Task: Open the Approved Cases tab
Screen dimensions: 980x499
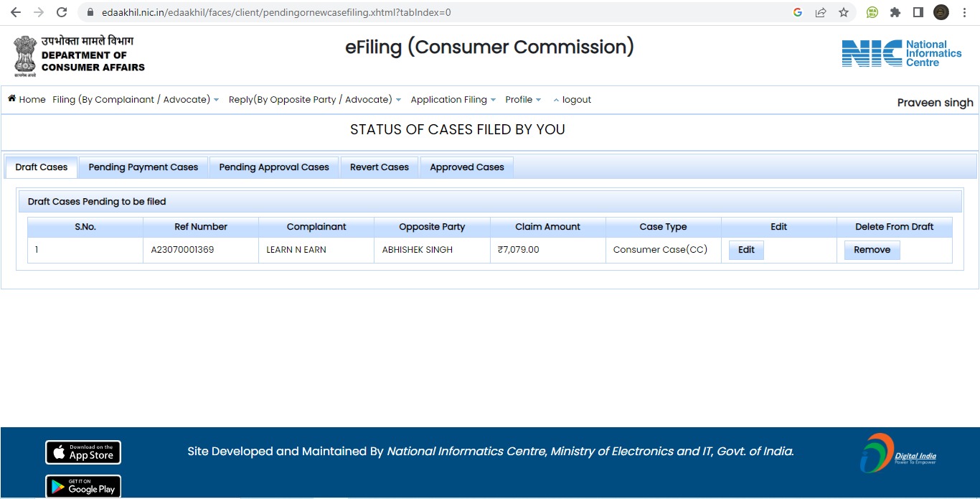Action: coord(467,167)
